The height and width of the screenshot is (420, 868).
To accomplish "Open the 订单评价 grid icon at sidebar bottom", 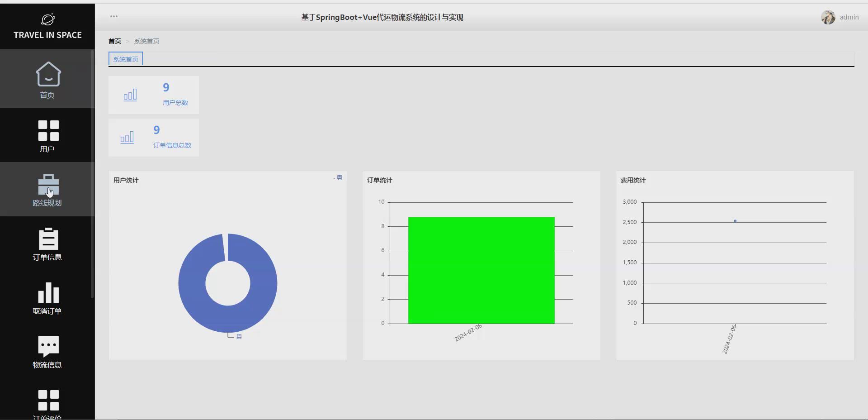I will click(48, 400).
